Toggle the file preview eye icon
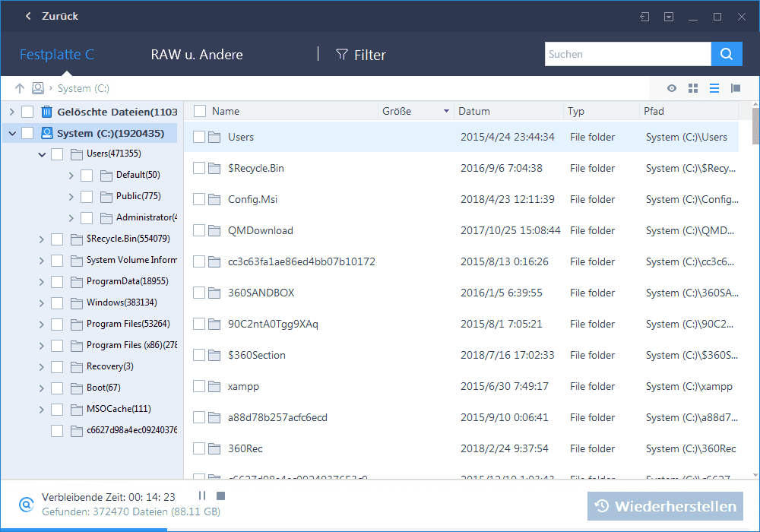 tap(672, 88)
